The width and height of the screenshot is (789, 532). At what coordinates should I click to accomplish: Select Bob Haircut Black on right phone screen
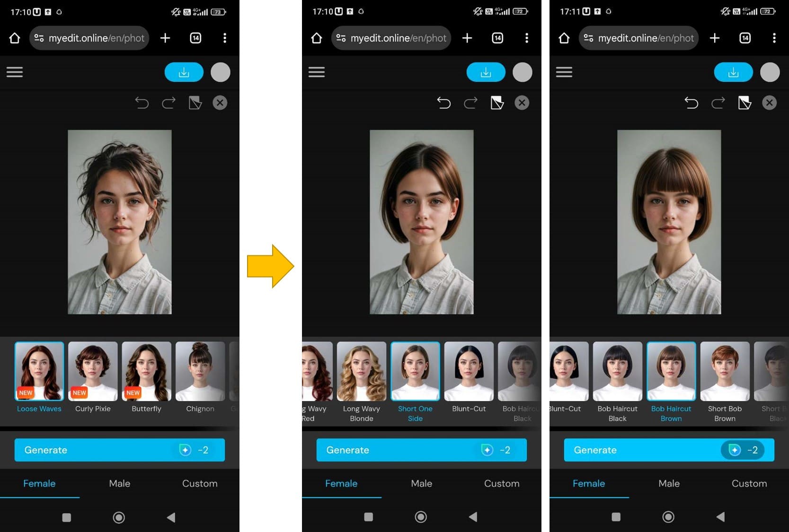tap(618, 371)
